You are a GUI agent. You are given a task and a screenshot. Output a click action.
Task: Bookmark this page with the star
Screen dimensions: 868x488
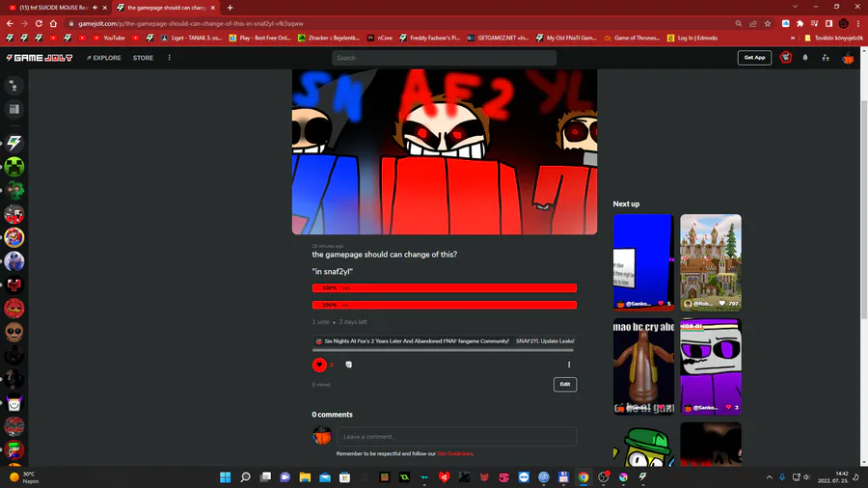pyautogui.click(x=768, y=23)
